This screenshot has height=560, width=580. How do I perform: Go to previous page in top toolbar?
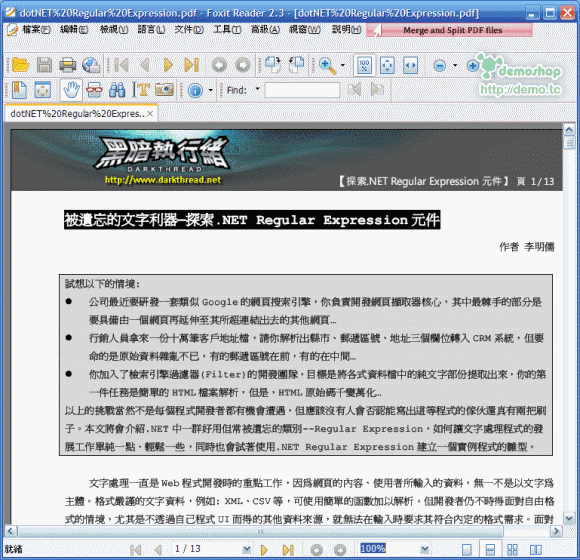[145, 65]
